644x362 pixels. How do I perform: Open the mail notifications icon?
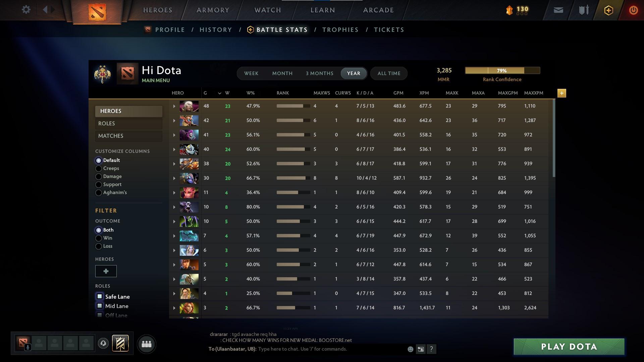[558, 10]
